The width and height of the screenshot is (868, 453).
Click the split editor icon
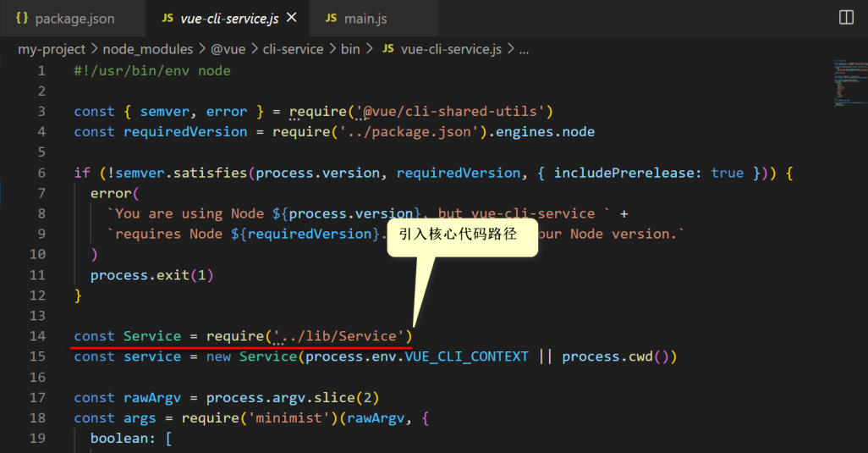[846, 18]
